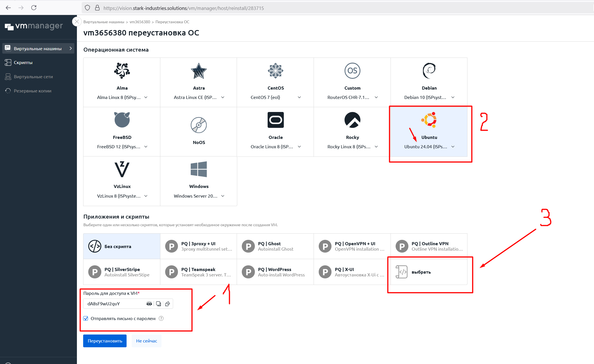Toggle password visibility eye icon
Image resolution: width=594 pixels, height=364 pixels.
pos(149,304)
